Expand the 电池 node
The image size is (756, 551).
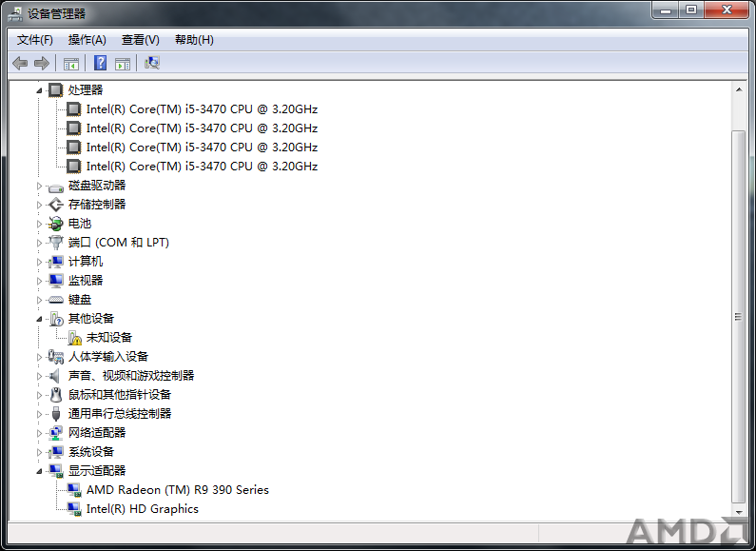(x=39, y=224)
